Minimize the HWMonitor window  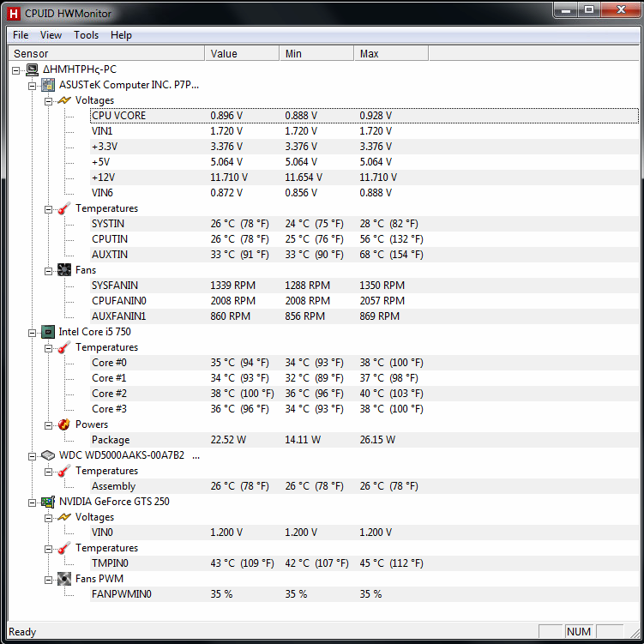coord(566,10)
